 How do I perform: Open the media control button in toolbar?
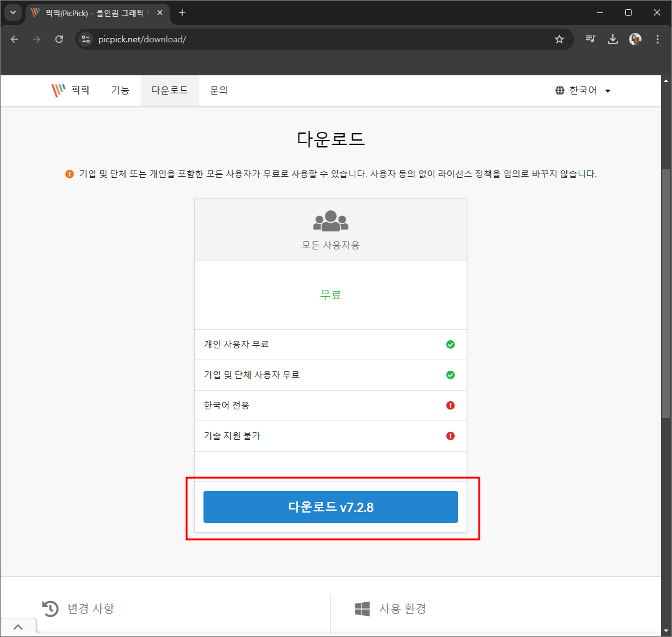click(590, 39)
